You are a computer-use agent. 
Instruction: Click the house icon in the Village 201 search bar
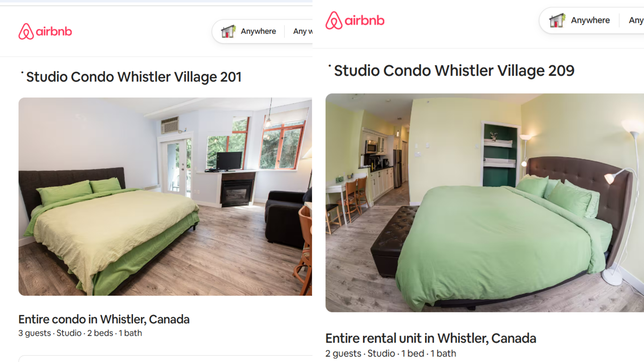click(x=229, y=31)
